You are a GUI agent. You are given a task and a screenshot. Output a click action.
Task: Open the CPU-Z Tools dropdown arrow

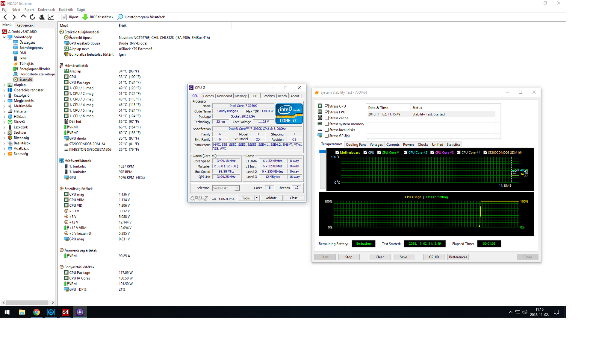click(257, 198)
